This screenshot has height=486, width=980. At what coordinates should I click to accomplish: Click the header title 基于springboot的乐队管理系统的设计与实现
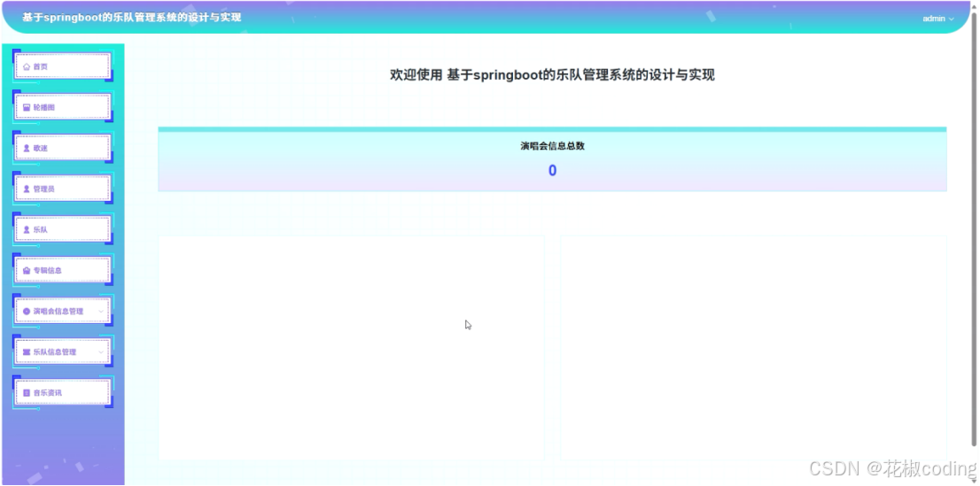[132, 18]
